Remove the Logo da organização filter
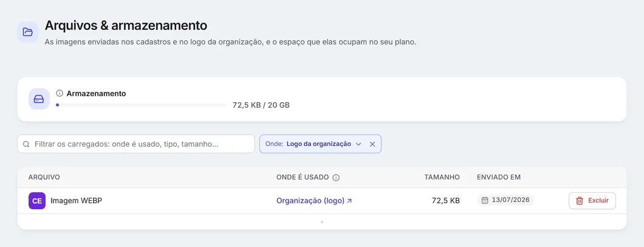 372,144
